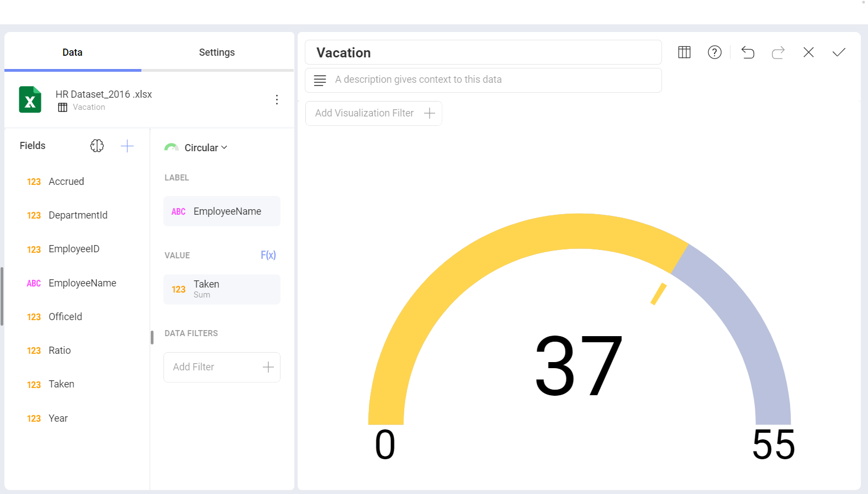Click the gauge value 37
The image size is (868, 494).
coord(579,365)
